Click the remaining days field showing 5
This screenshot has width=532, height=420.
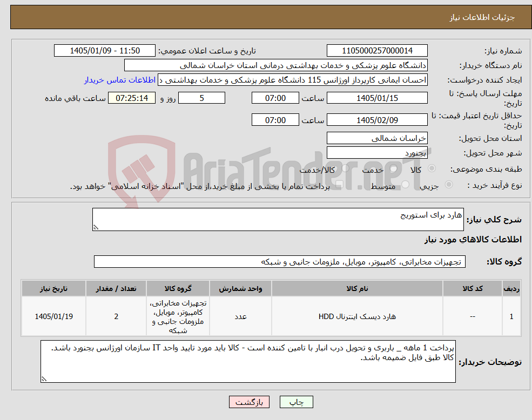(x=201, y=98)
